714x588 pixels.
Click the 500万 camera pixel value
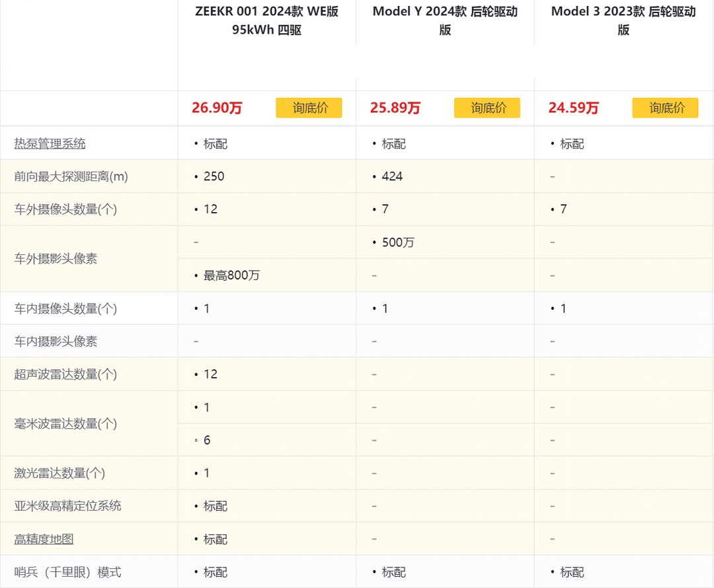coord(398,242)
